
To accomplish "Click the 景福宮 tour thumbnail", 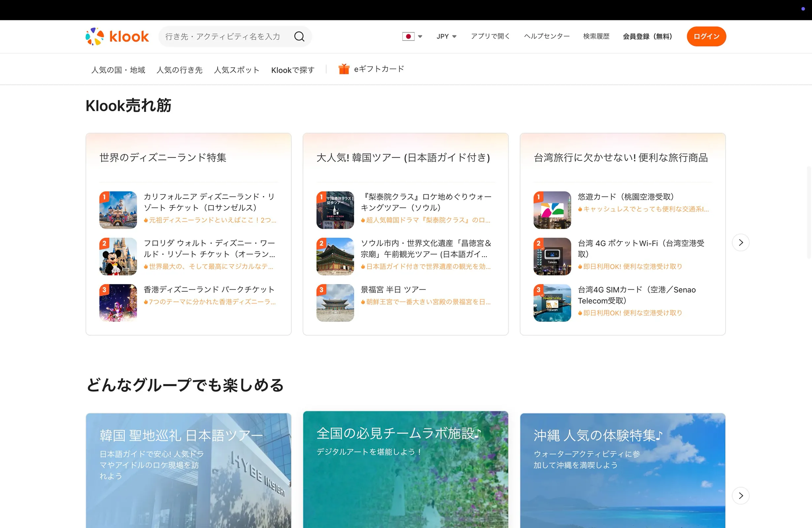I will tap(335, 303).
